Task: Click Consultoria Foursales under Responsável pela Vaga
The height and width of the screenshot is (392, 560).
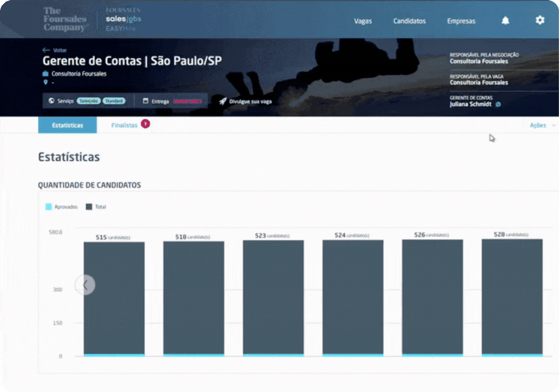Action: click(479, 82)
